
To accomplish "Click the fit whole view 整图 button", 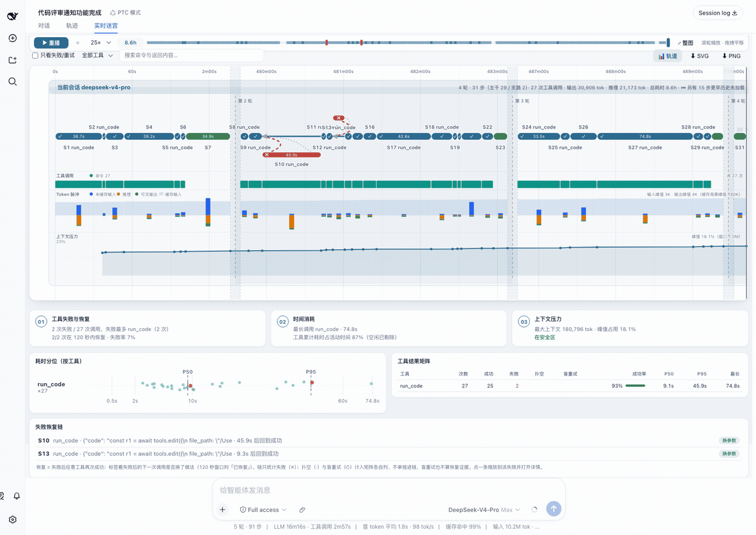I will click(685, 43).
